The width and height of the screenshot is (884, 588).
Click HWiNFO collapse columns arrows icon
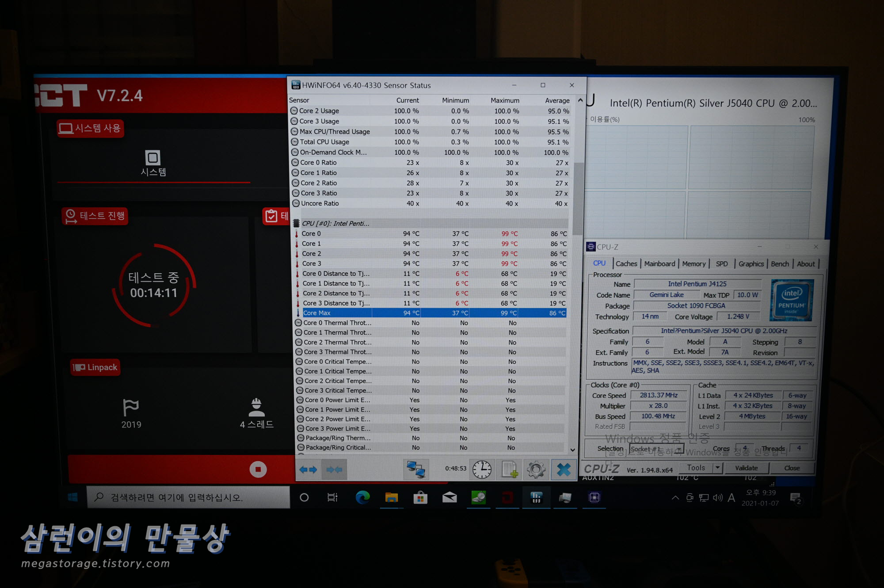pyautogui.click(x=335, y=470)
